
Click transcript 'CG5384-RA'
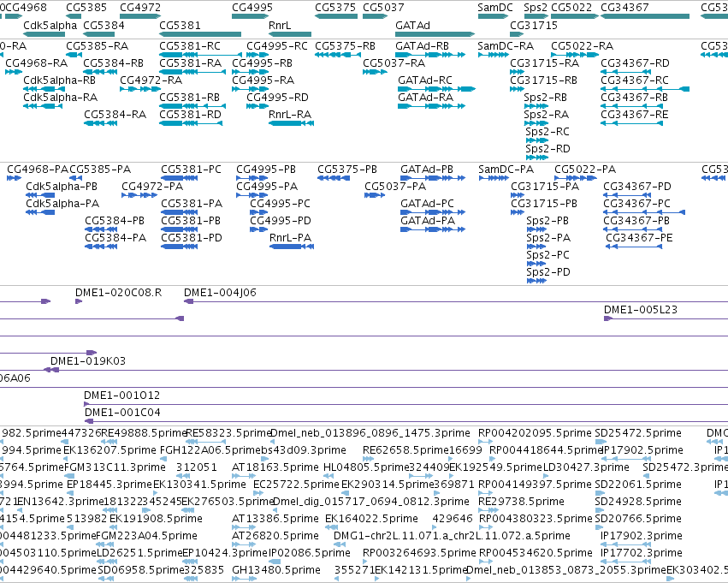(115, 115)
